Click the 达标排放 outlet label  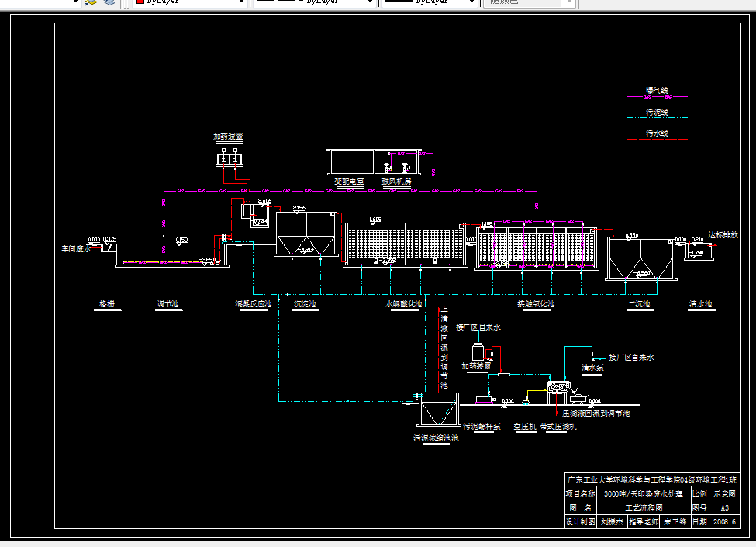pyautogui.click(x=723, y=235)
